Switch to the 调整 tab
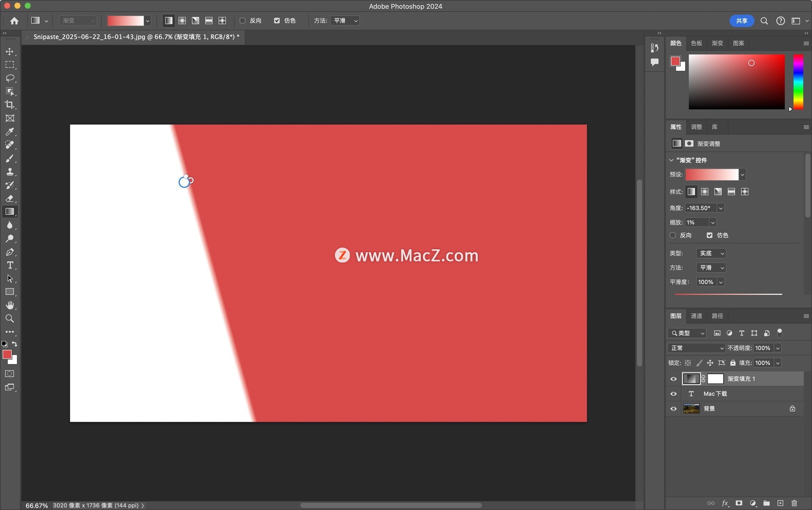The image size is (812, 510). (696, 127)
